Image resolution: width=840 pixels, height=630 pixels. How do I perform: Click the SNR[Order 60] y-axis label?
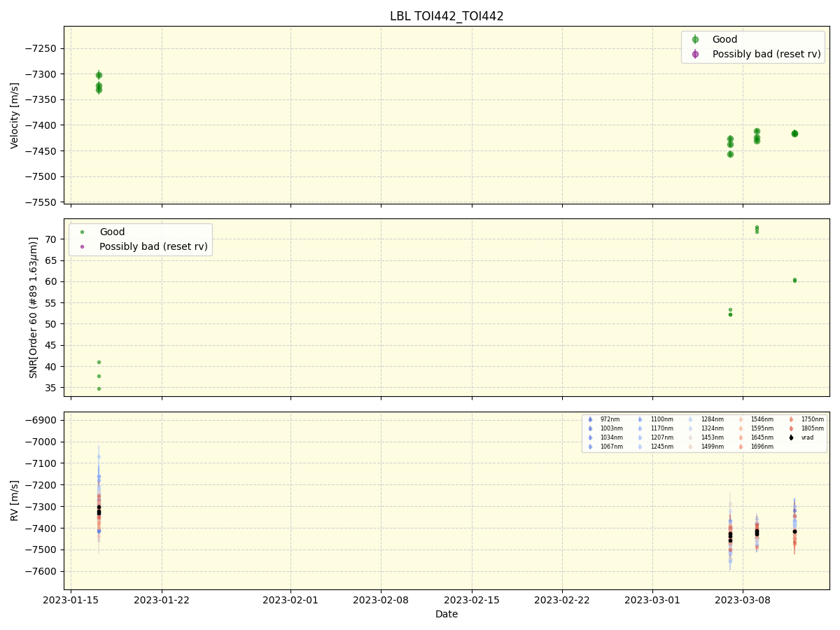(x=34, y=307)
